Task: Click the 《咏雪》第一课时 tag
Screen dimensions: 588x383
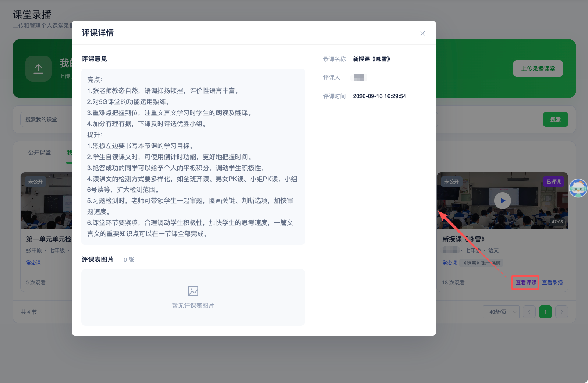Action: pyautogui.click(x=481, y=263)
